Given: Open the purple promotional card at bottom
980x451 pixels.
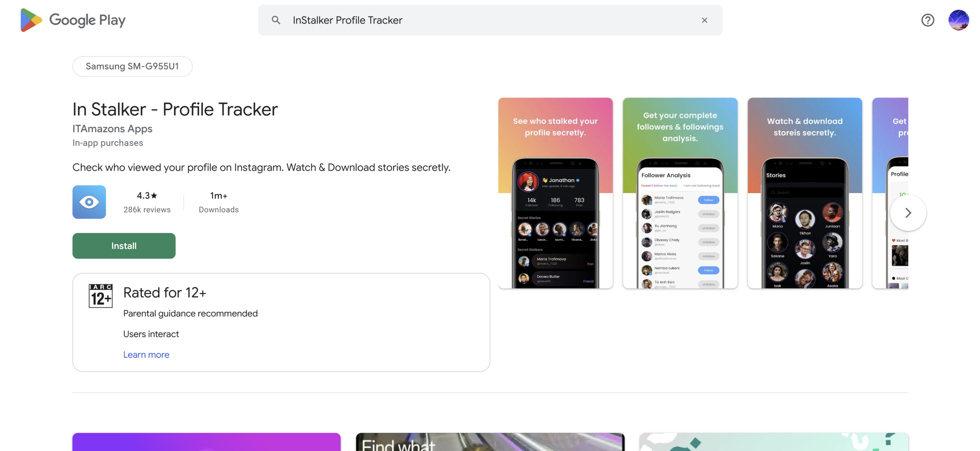Looking at the screenshot, I should pos(206,442).
